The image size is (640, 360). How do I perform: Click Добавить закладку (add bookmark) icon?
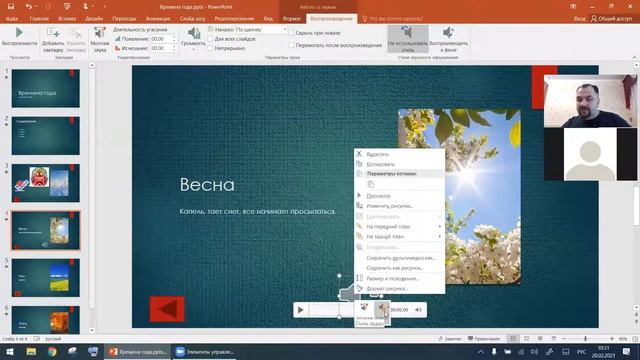point(53,33)
